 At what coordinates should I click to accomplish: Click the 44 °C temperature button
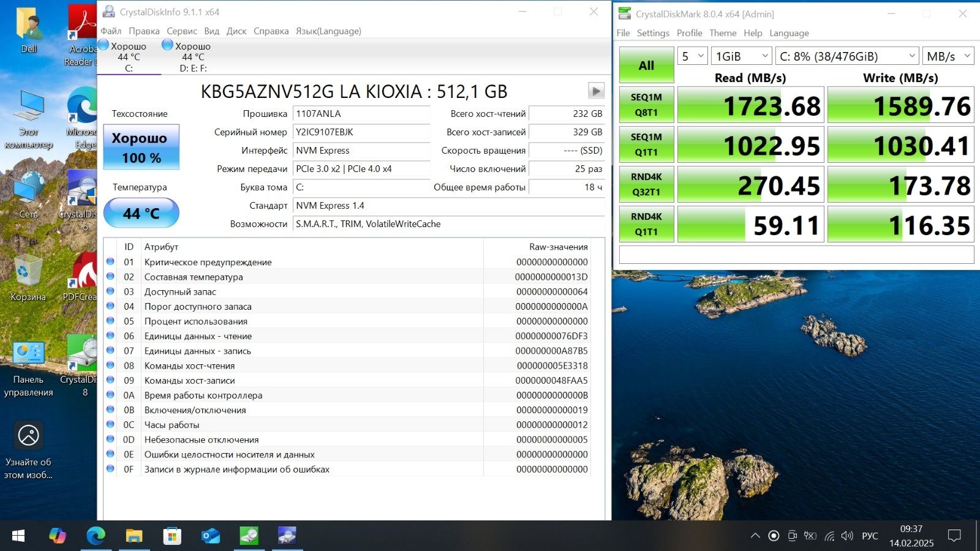coord(141,213)
